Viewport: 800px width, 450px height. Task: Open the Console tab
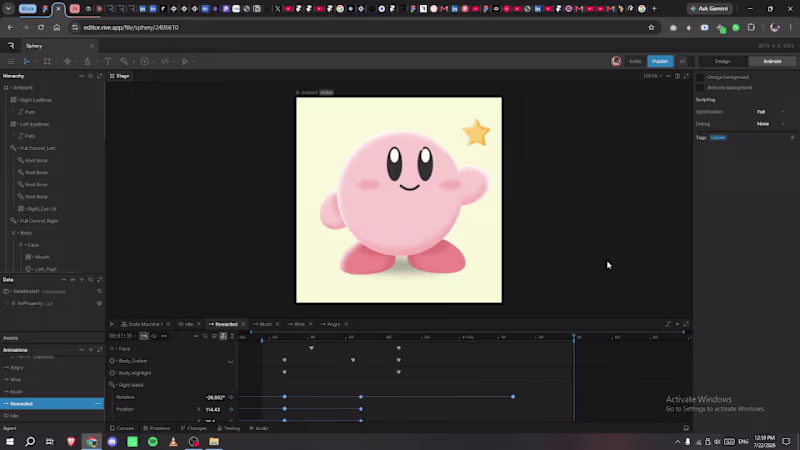coord(122,428)
